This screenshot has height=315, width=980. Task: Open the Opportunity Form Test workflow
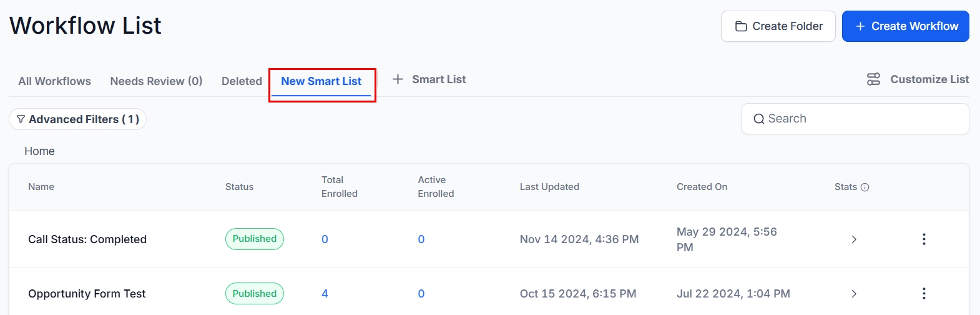click(x=87, y=294)
